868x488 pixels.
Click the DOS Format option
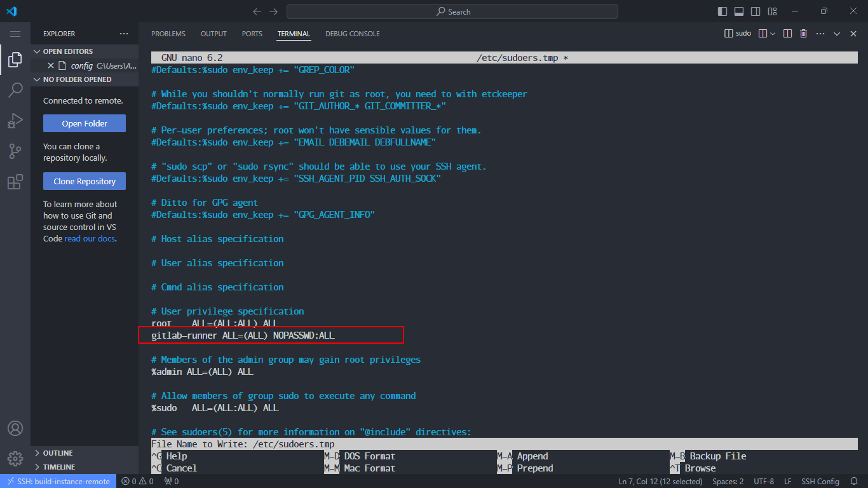pyautogui.click(x=370, y=456)
